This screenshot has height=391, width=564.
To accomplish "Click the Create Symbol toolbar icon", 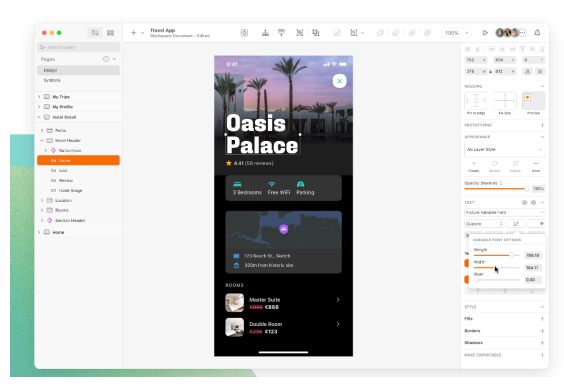I will tap(244, 33).
